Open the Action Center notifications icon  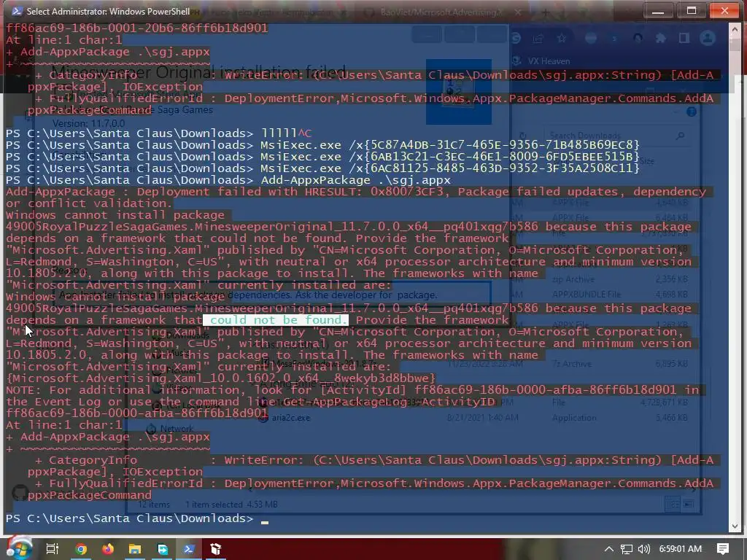pyautogui.click(x=723, y=549)
